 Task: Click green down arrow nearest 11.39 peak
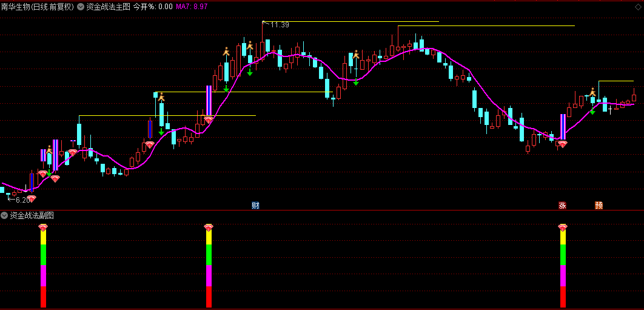250,72
